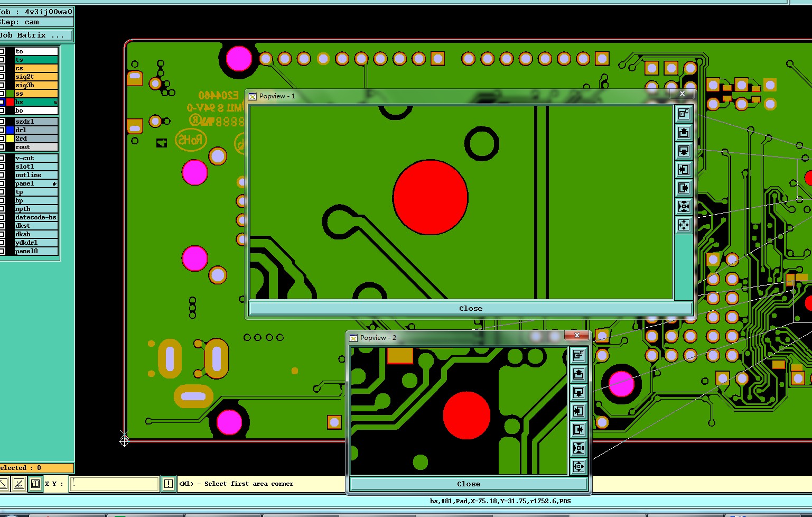Select the 'outline' layer name
This screenshot has width=812, height=517.
pyautogui.click(x=36, y=175)
